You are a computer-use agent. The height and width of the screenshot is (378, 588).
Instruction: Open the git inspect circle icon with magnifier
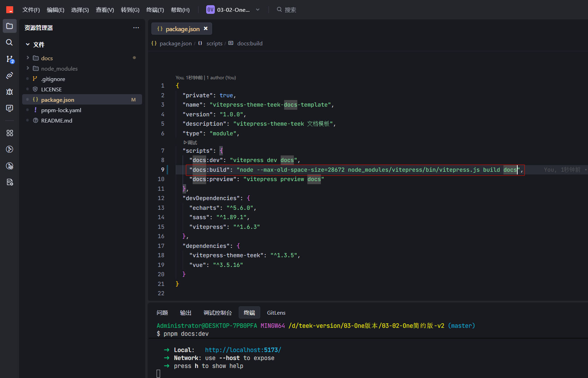pos(10,166)
